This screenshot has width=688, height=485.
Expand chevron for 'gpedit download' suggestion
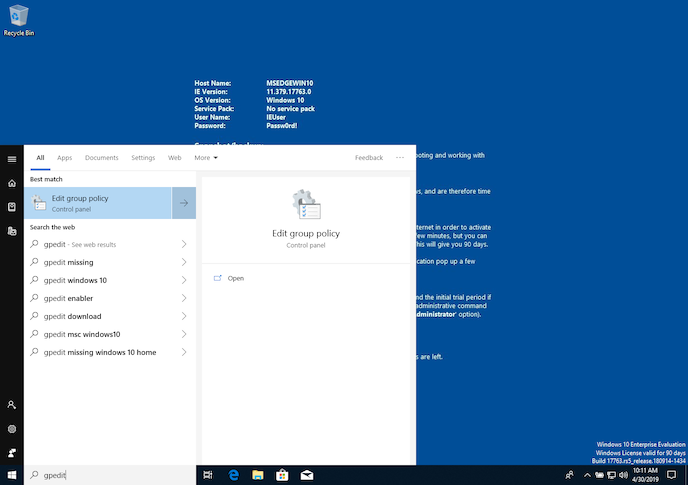pos(184,316)
